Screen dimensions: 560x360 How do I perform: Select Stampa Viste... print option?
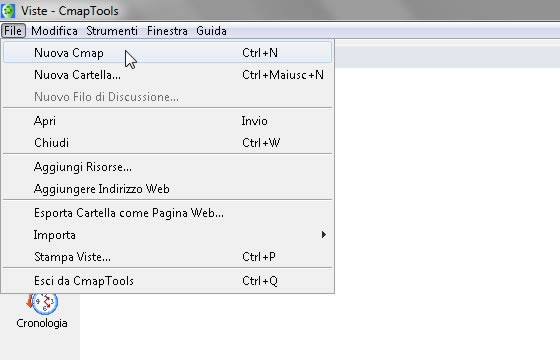point(168,257)
